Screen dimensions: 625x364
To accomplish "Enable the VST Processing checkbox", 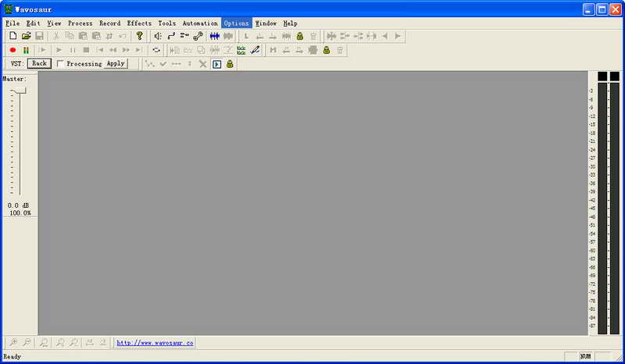I will [x=60, y=64].
